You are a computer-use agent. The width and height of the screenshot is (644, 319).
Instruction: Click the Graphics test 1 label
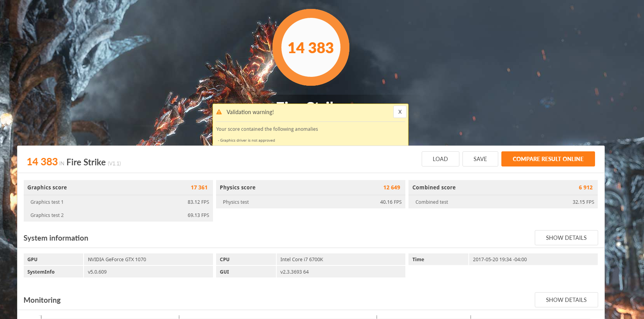[x=47, y=202]
